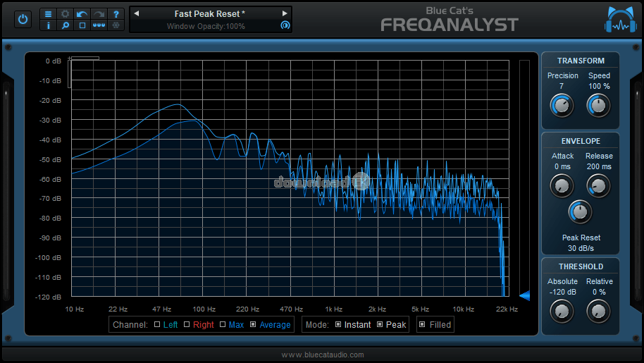Open the main menu hamburger icon

pos(48,14)
